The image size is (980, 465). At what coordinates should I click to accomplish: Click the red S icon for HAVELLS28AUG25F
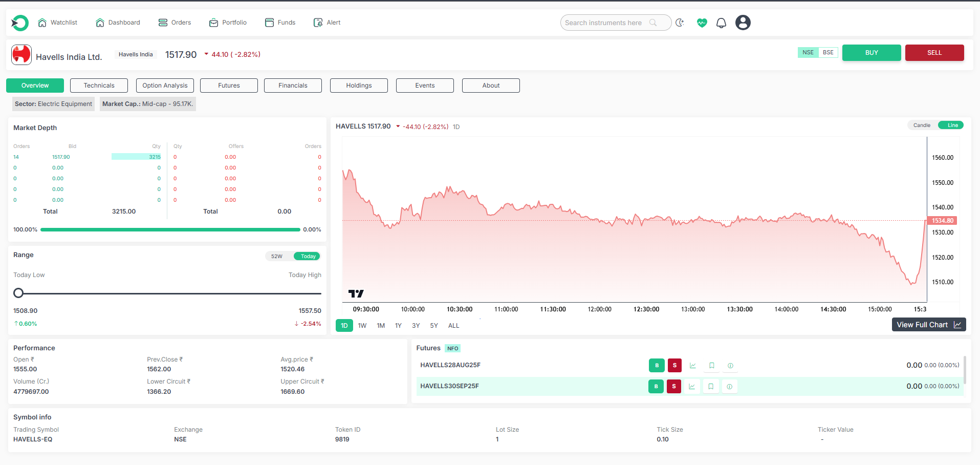pos(674,366)
